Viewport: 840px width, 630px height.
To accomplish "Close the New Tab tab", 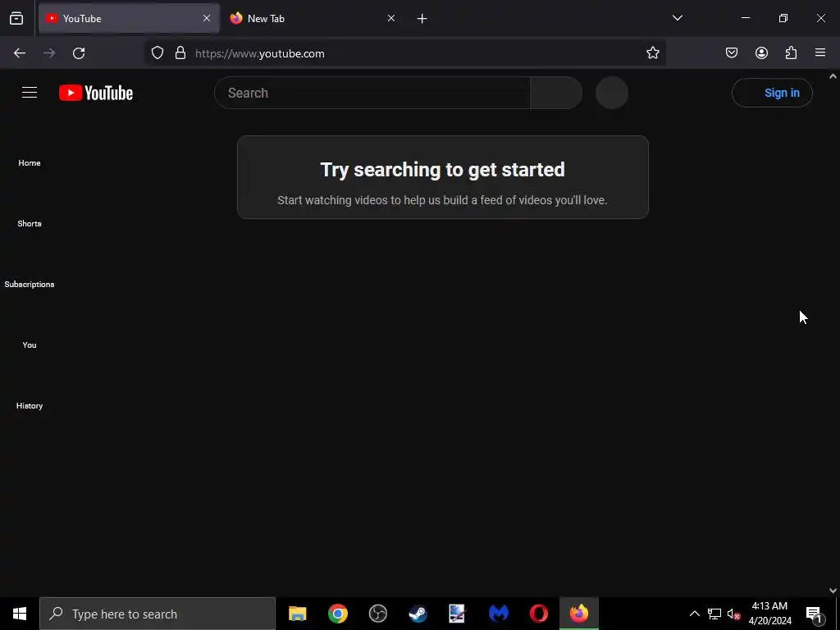I will (x=391, y=18).
